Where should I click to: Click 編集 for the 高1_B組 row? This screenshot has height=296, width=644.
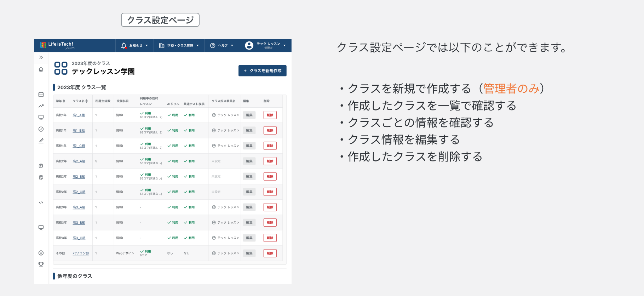249,131
